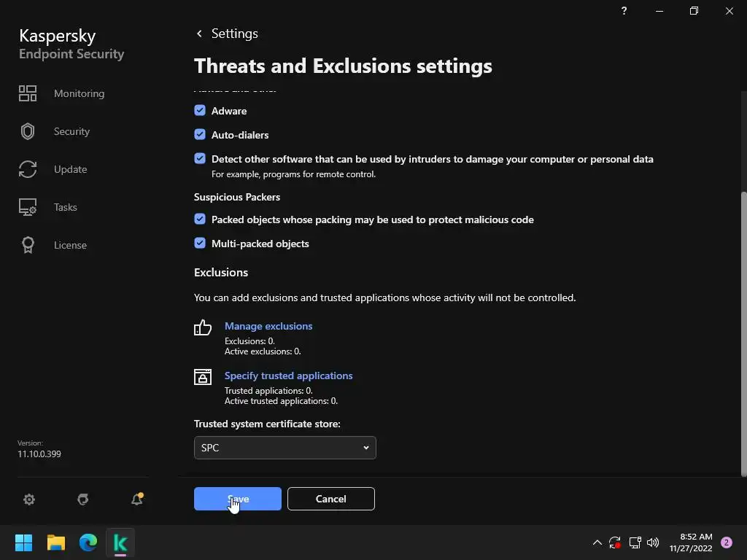Click the Tasks monitor icon

pos(28,207)
